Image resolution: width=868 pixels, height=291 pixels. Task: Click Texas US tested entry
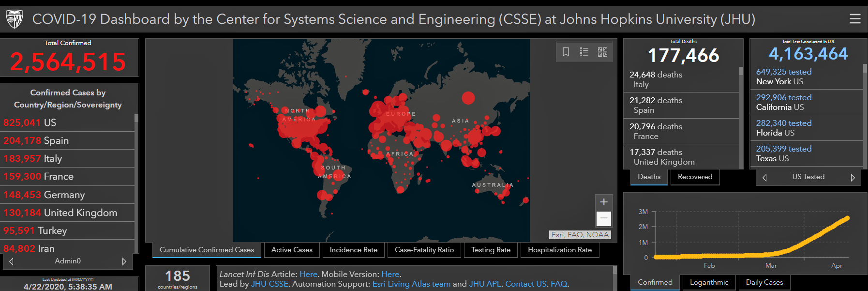pos(807,153)
